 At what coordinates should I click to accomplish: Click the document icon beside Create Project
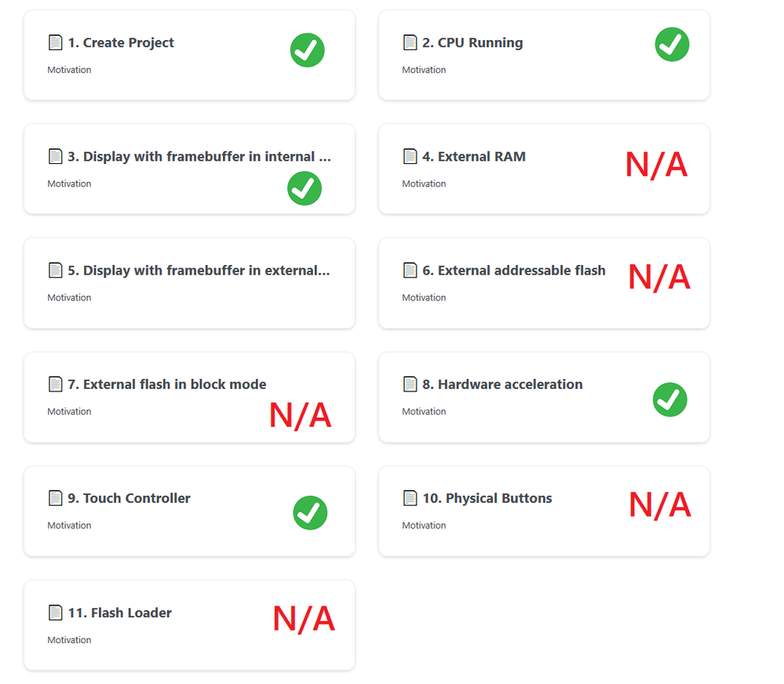click(55, 42)
